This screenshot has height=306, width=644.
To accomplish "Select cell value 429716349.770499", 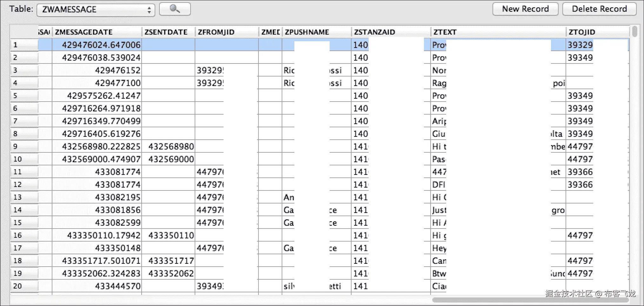I will tap(97, 121).
